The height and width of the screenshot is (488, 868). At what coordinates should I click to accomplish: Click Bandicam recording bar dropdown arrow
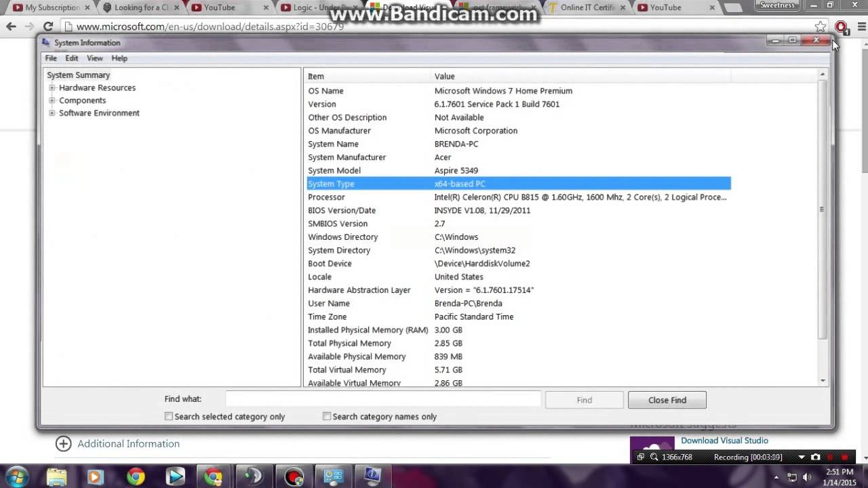(802, 457)
